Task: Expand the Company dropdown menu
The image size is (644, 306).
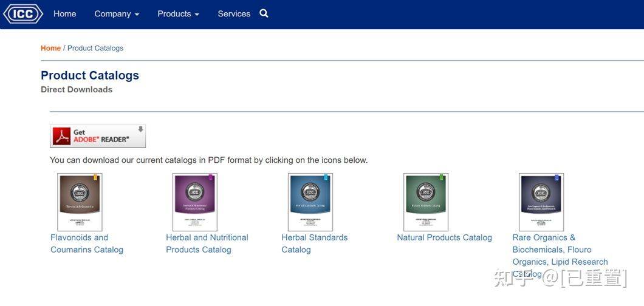Action: click(117, 13)
